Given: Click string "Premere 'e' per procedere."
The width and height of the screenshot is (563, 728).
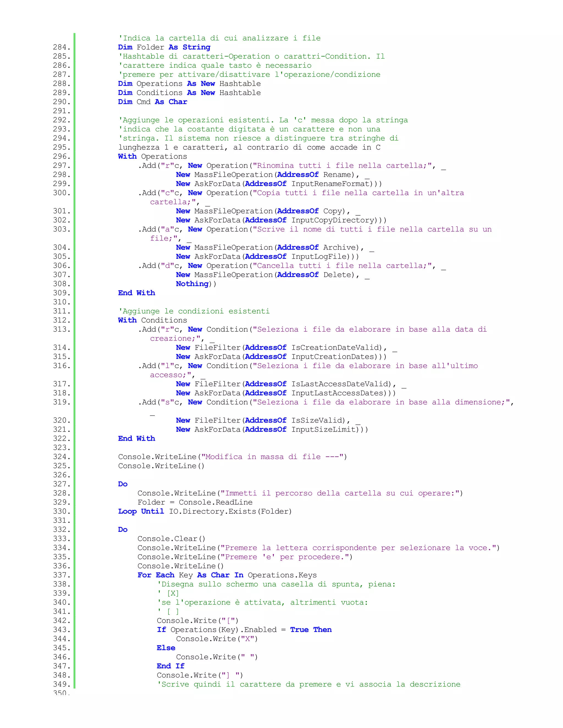Looking at the screenshot, I should pos(285,557).
